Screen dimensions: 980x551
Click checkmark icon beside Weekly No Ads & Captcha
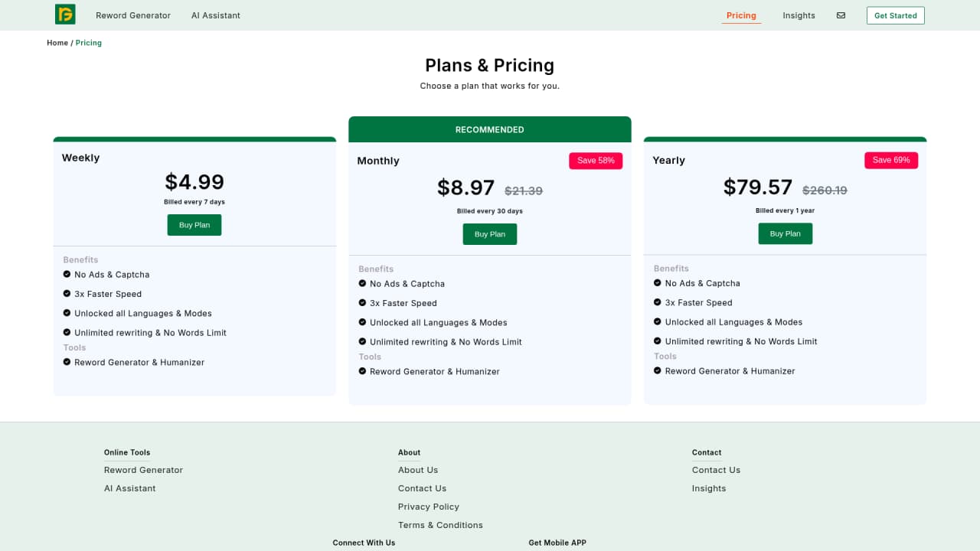(x=67, y=274)
